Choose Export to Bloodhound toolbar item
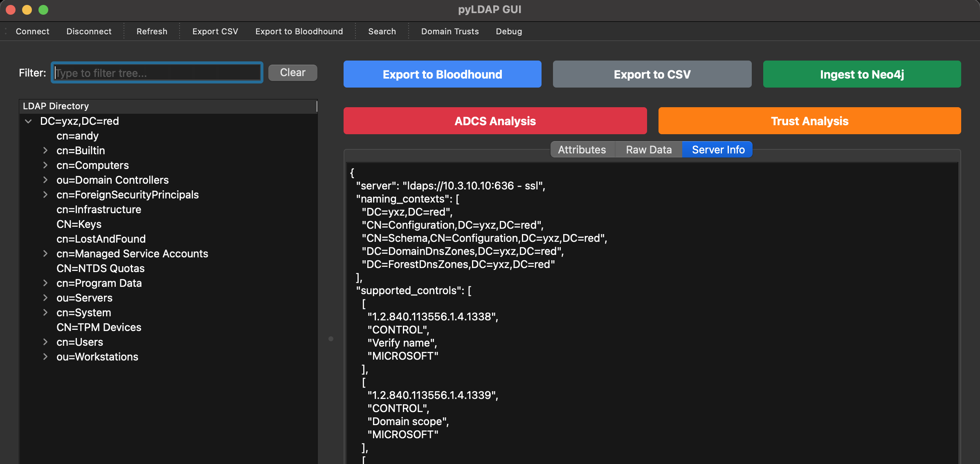 click(x=299, y=32)
